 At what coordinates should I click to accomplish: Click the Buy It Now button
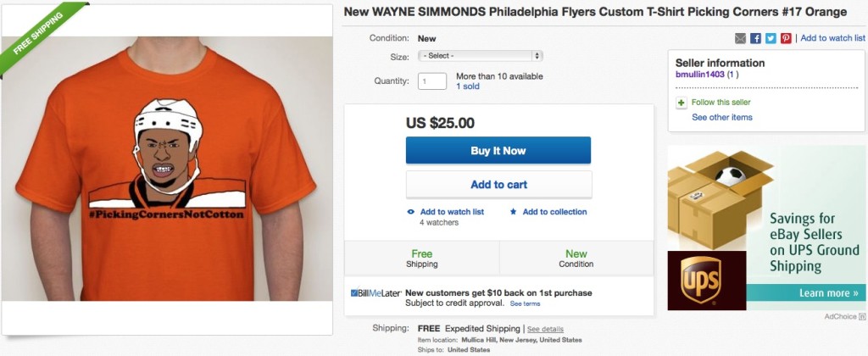498,151
